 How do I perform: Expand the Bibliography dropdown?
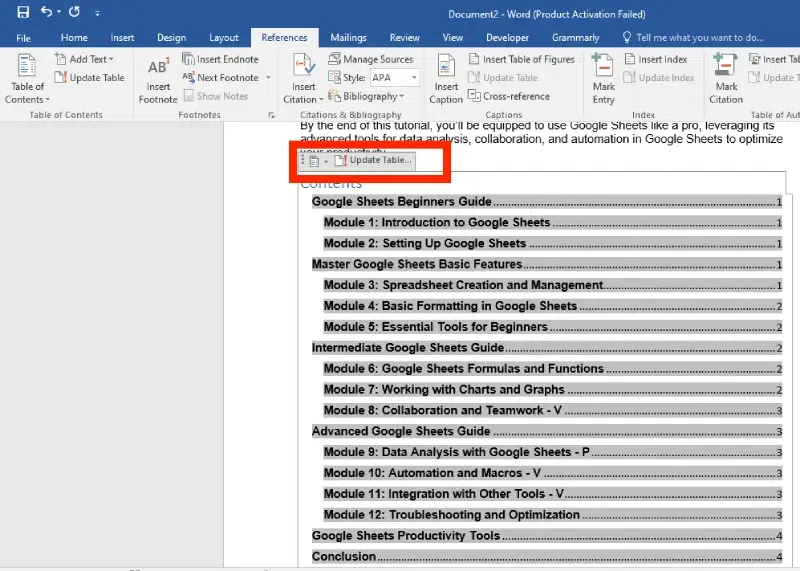tap(366, 96)
